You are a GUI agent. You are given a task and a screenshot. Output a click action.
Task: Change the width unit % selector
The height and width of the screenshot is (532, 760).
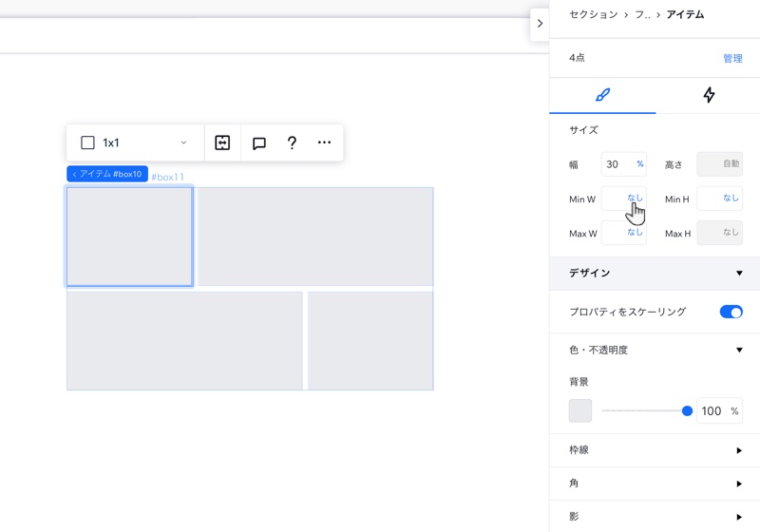pyautogui.click(x=639, y=163)
